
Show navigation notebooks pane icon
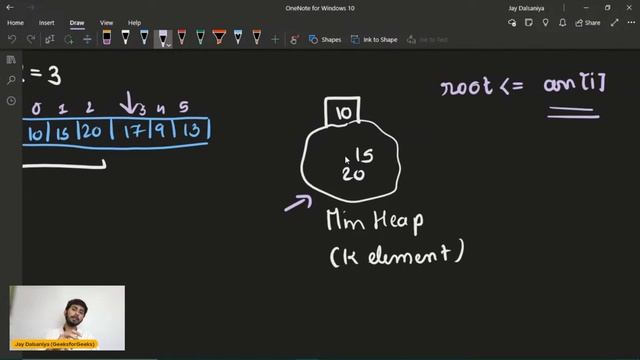click(11, 60)
